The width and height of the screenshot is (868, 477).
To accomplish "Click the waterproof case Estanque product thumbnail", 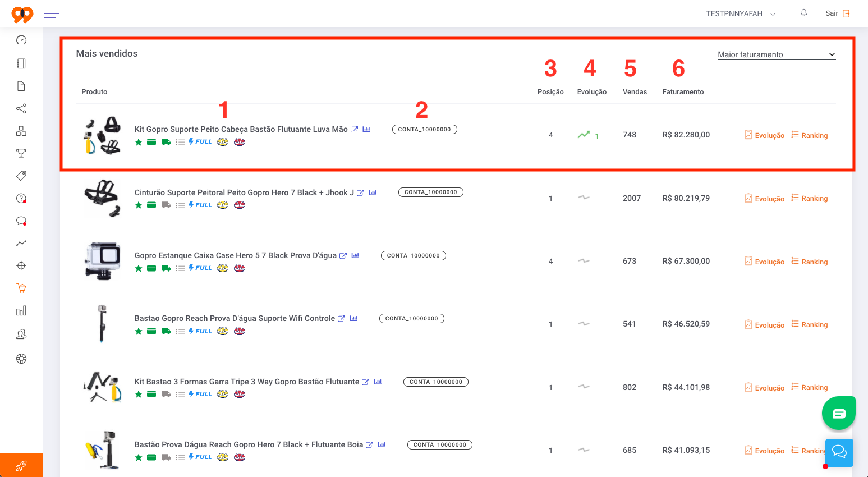I will point(102,262).
